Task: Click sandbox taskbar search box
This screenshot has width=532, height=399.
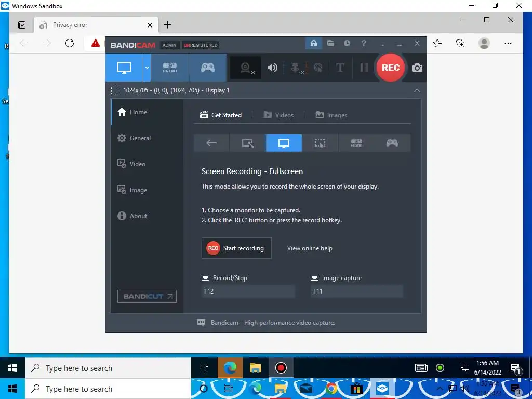Action: tap(108, 368)
